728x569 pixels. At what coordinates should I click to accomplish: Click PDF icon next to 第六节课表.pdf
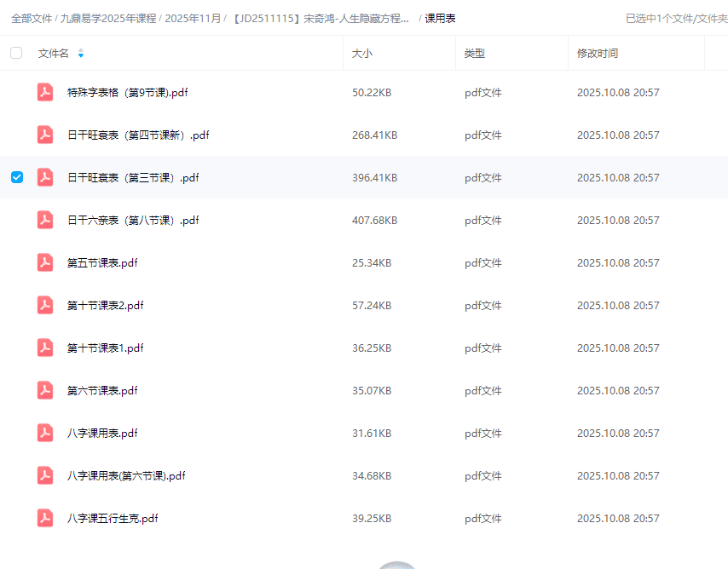point(45,390)
